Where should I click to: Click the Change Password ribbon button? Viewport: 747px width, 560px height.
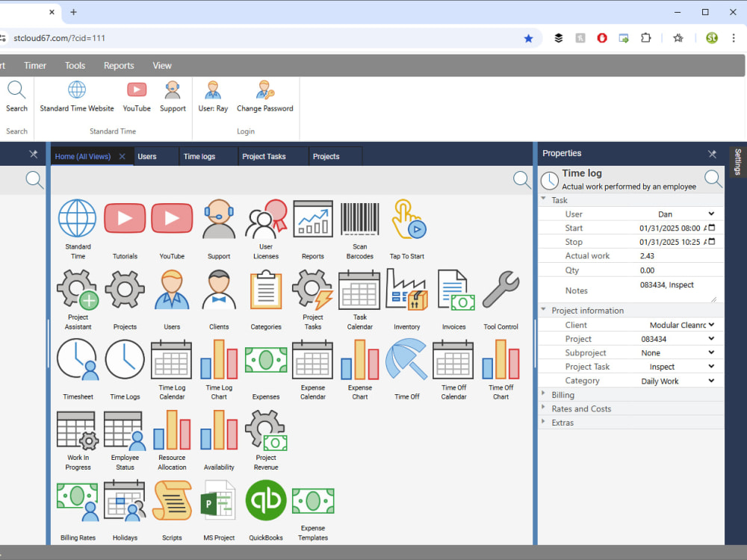click(265, 96)
